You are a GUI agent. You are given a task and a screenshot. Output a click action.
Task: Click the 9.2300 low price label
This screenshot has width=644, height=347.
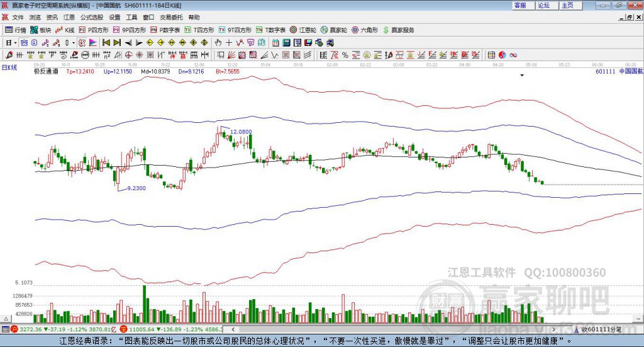click(x=136, y=188)
